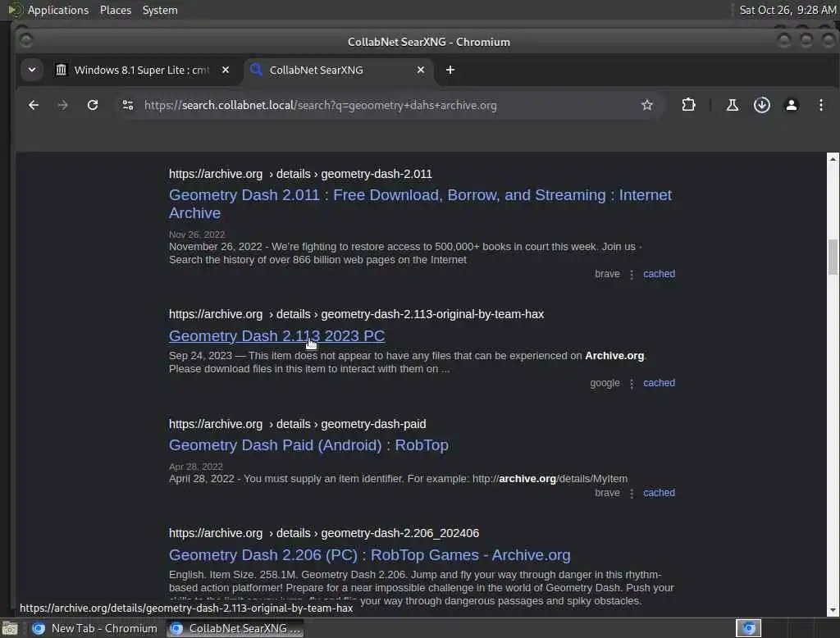The image size is (840, 638).
Task: Close the Windows 8.1 Super Lite tab
Action: pos(226,71)
